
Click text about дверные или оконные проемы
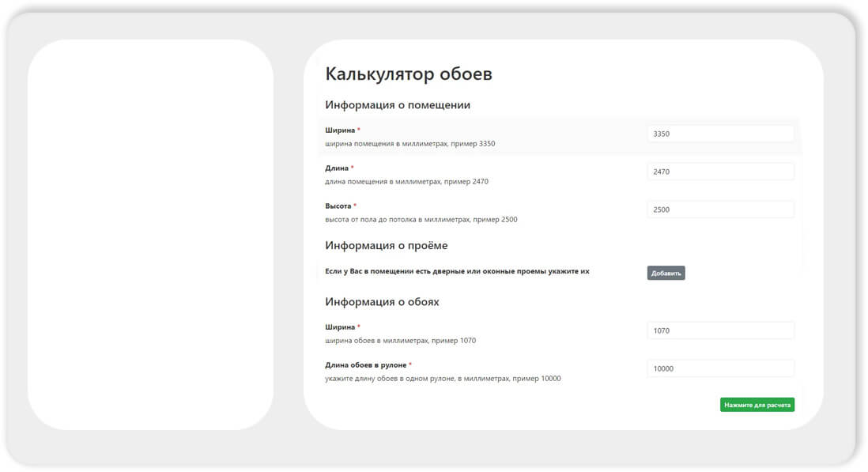(457, 271)
